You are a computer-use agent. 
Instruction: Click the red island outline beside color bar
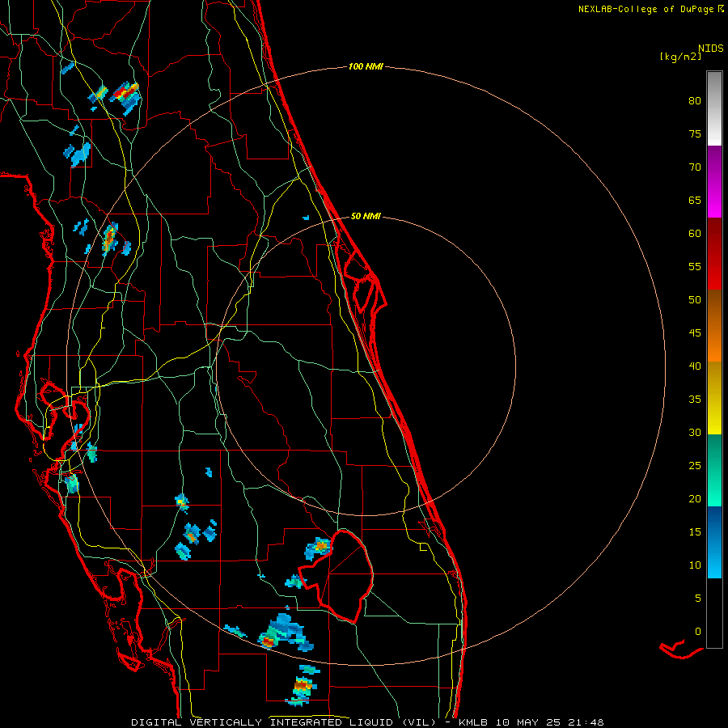coord(681,649)
